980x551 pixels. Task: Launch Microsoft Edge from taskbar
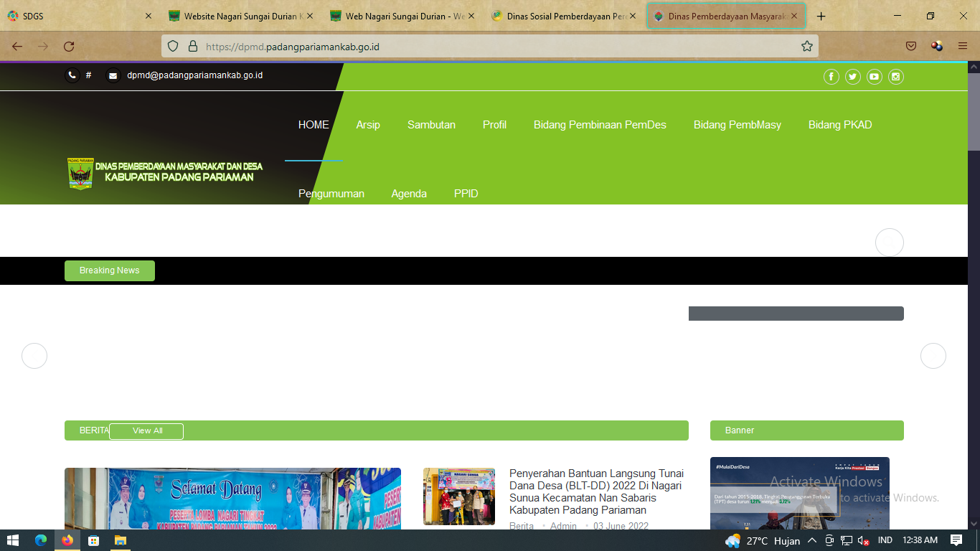coord(40,540)
